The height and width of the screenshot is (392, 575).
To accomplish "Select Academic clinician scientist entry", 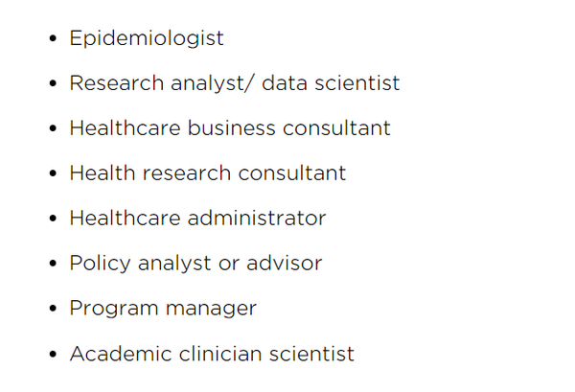I will (x=212, y=354).
